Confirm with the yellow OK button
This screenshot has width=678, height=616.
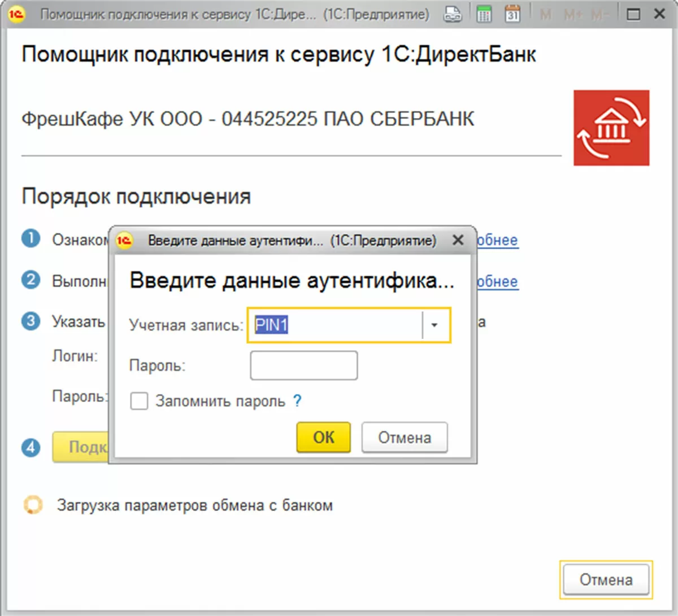tap(324, 437)
